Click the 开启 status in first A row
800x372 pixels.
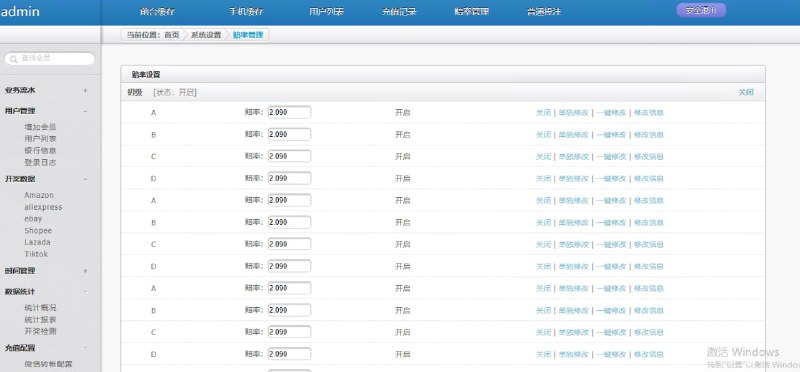(403, 112)
